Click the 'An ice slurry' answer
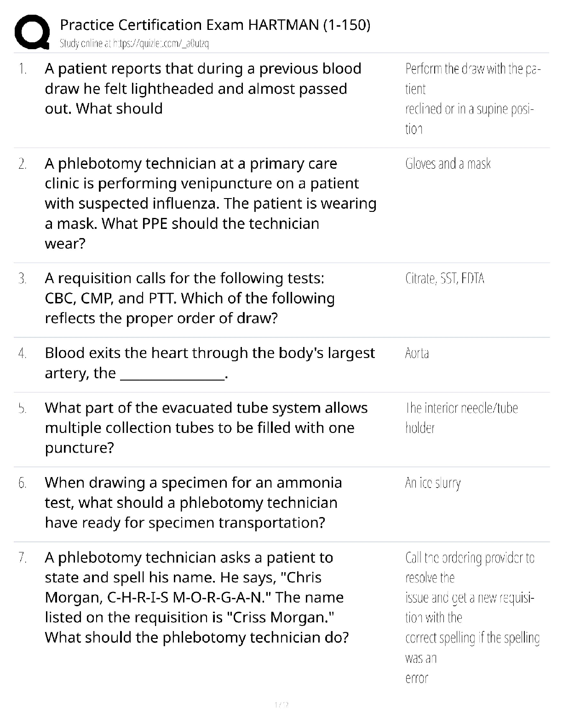The height and width of the screenshot is (728, 563). click(433, 483)
